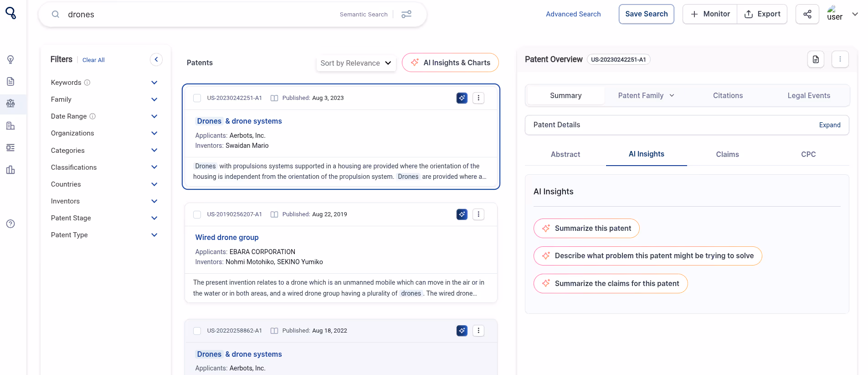Select the balance scale sidebar icon
Viewport: 868px width, 375px height.
[x=10, y=104]
